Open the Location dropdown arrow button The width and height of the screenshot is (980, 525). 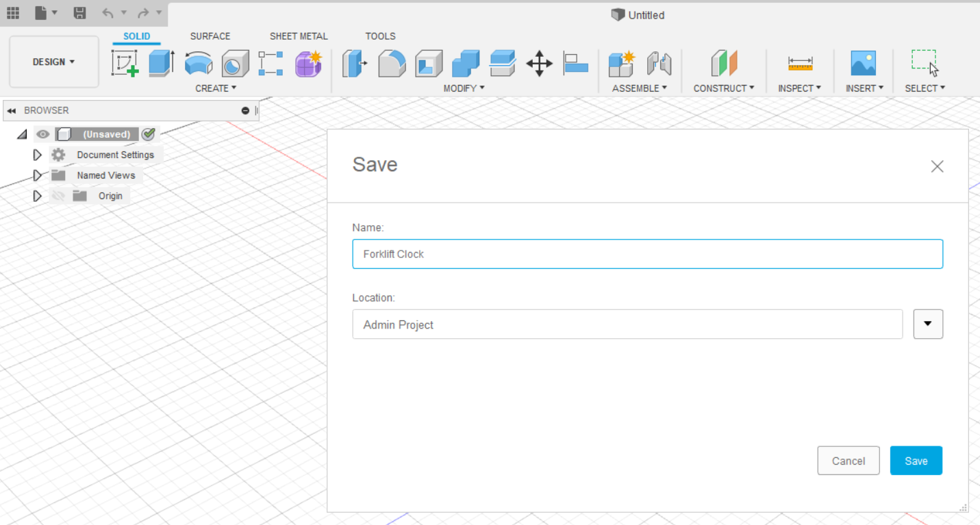pyautogui.click(x=928, y=324)
